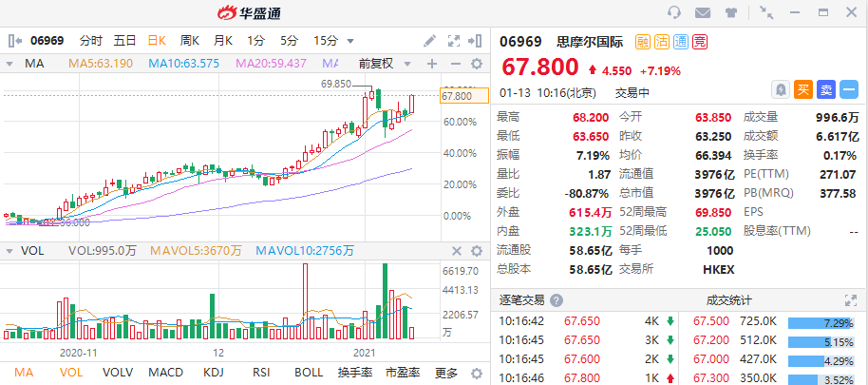
Task: Expand the MA main indicator dropdown arrow
Action: tap(9, 65)
